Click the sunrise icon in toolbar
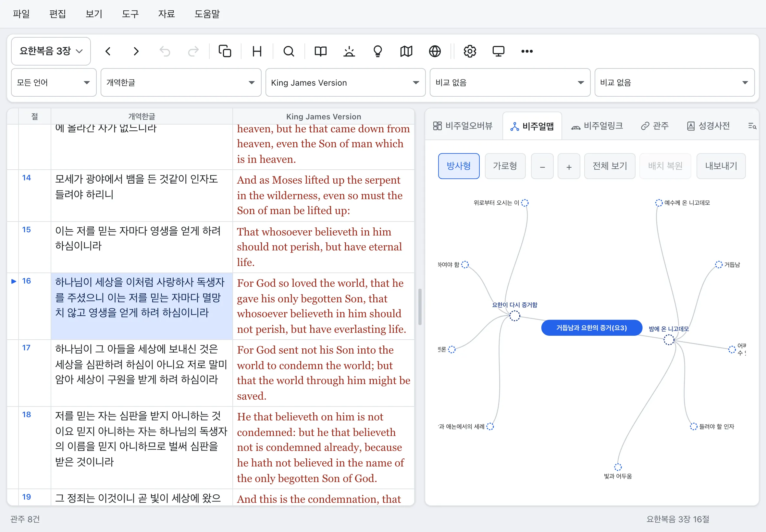The height and width of the screenshot is (532, 766). click(x=349, y=51)
